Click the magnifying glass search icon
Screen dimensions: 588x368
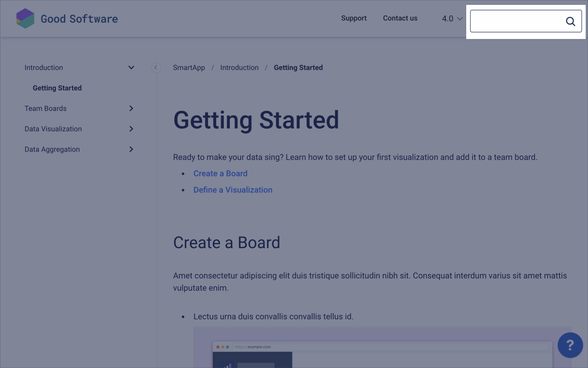[x=570, y=21]
